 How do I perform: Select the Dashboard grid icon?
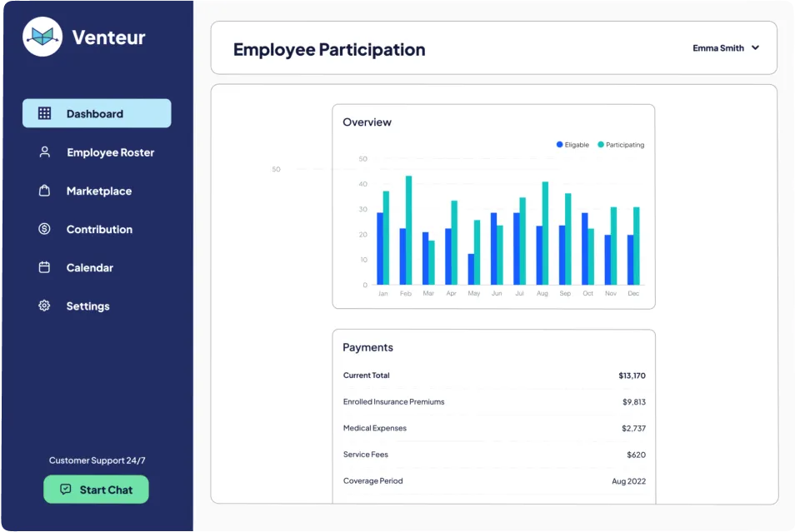tap(44, 113)
